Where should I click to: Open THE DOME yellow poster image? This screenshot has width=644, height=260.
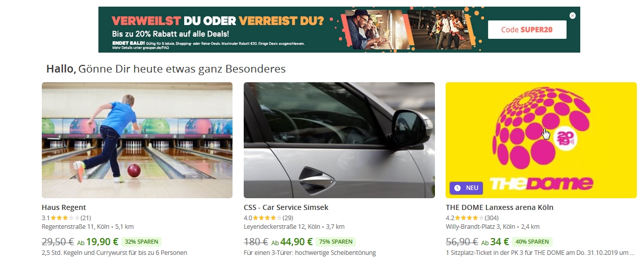[x=541, y=140]
